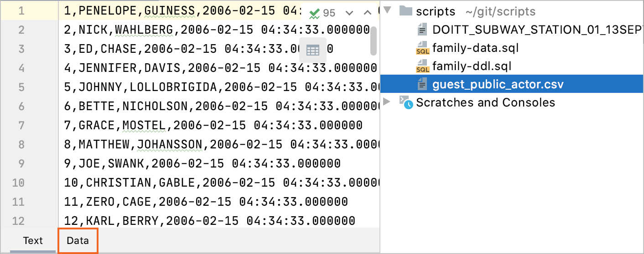Click the JOE,SWANK line

click(202, 164)
